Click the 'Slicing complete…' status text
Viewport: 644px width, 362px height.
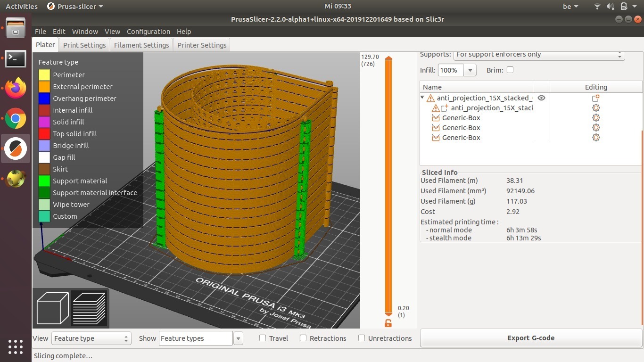click(63, 356)
